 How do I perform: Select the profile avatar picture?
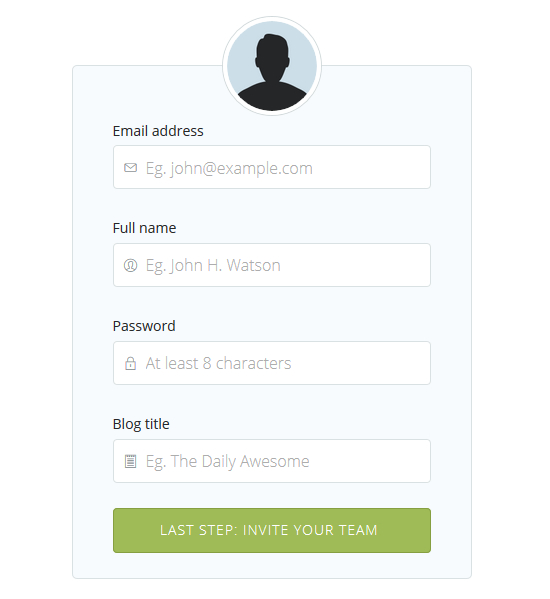272,66
